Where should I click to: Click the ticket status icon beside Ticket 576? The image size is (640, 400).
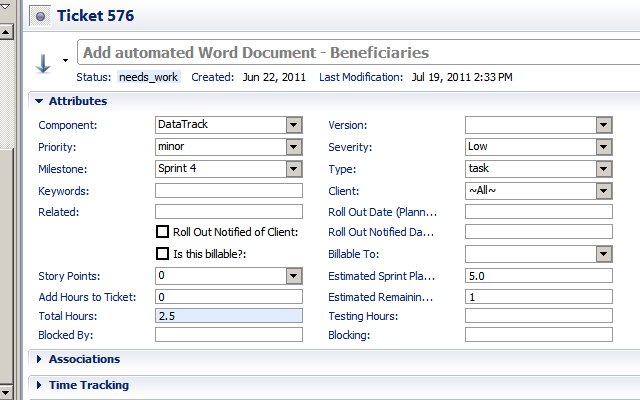pyautogui.click(x=40, y=16)
